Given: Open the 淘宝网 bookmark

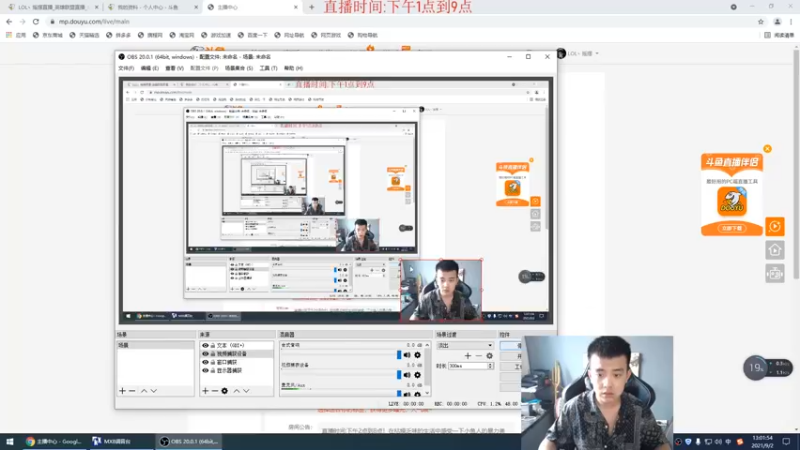Looking at the screenshot, I should [182, 35].
